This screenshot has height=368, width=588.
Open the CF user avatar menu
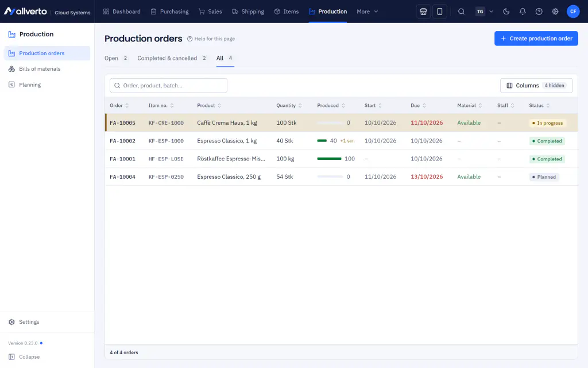(x=573, y=11)
